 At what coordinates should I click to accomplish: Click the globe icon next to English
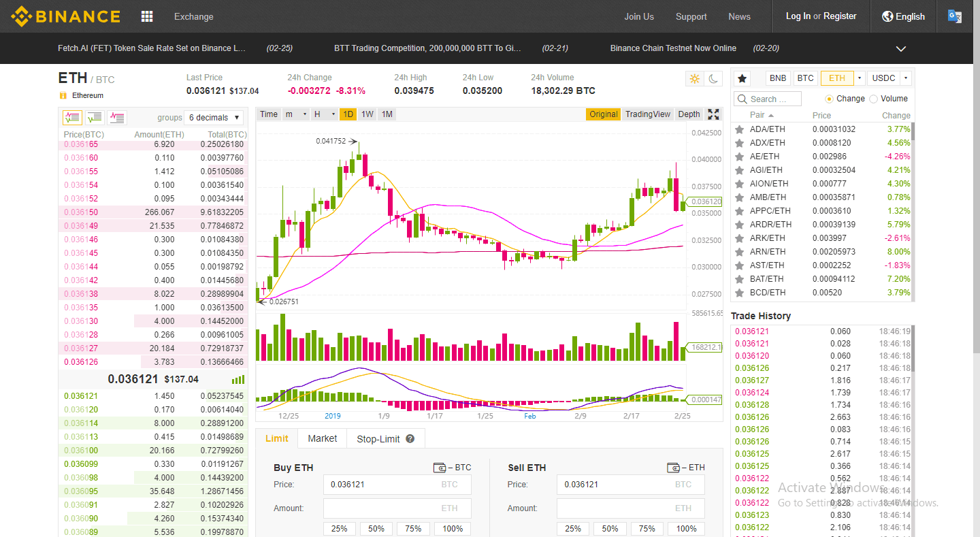[x=887, y=16]
